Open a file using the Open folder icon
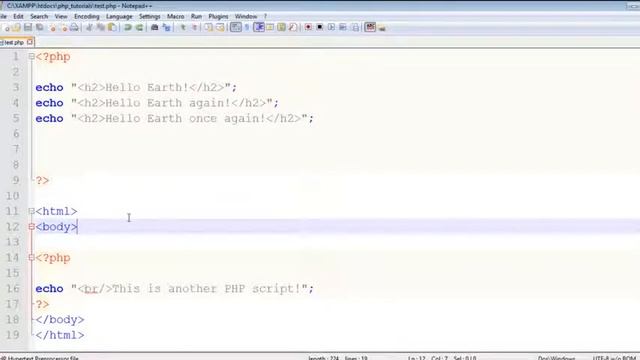Screen dimensions: 640x360 17,28
